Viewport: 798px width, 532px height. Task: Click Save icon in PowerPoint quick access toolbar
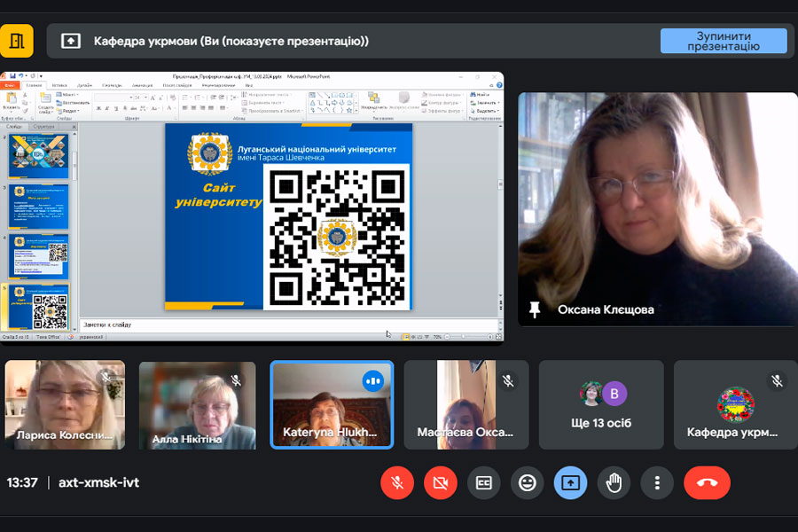point(12,76)
